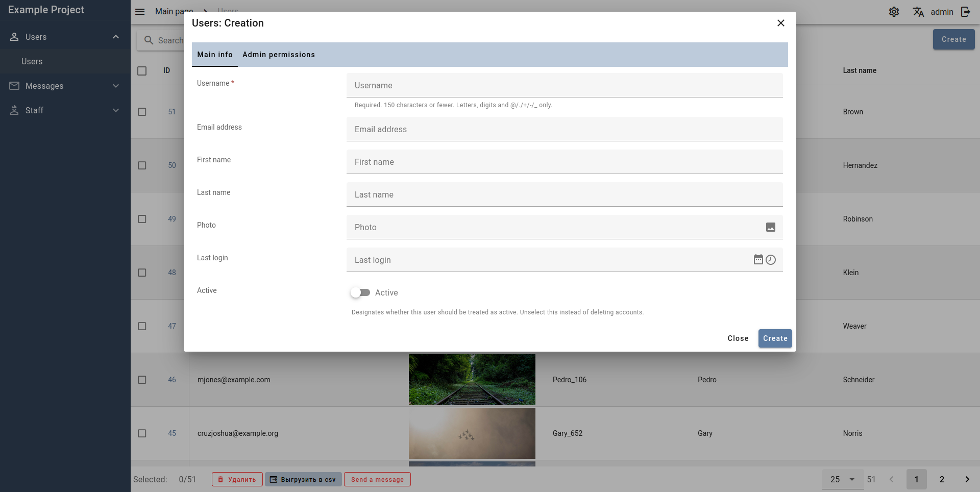Image resolution: width=980 pixels, height=492 pixels.
Task: Open clock icon in Last login field
Action: (771, 260)
